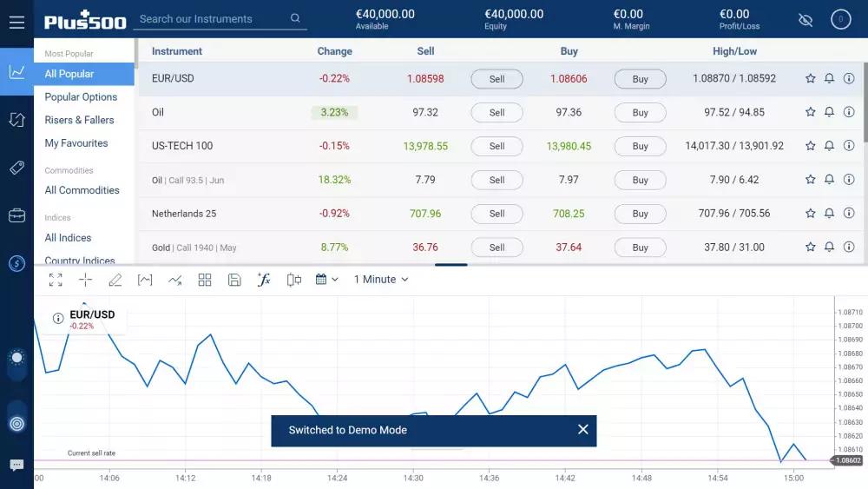Screen dimensions: 868x489
Task: Select All Indices category
Action: [x=68, y=238]
